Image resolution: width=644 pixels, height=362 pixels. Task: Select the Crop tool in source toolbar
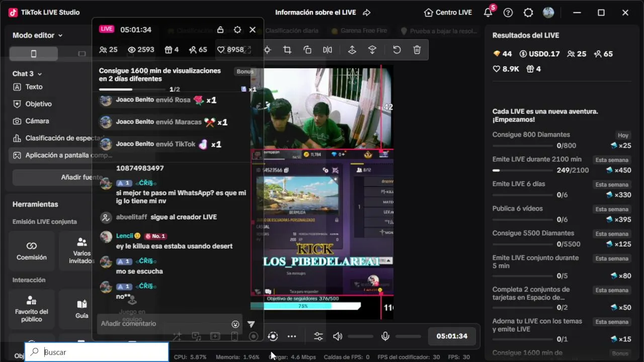[x=287, y=50]
